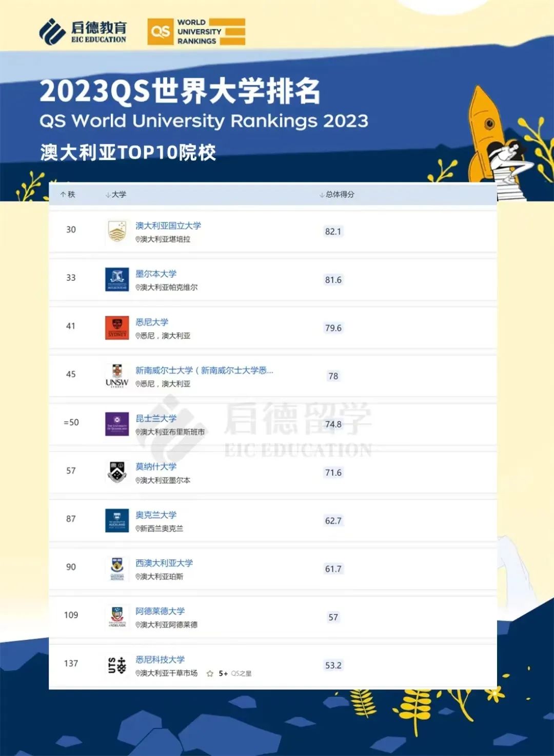The image size is (554, 756).
Task: Sort by the 大学 column header
Action: tap(115, 194)
